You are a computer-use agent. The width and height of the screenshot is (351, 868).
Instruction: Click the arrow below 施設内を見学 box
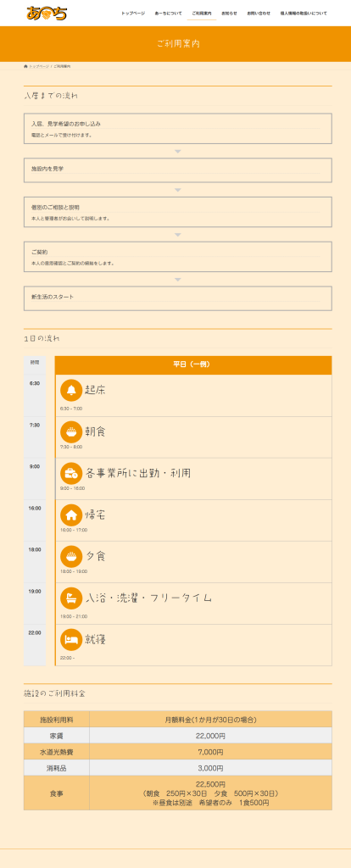[x=178, y=190]
